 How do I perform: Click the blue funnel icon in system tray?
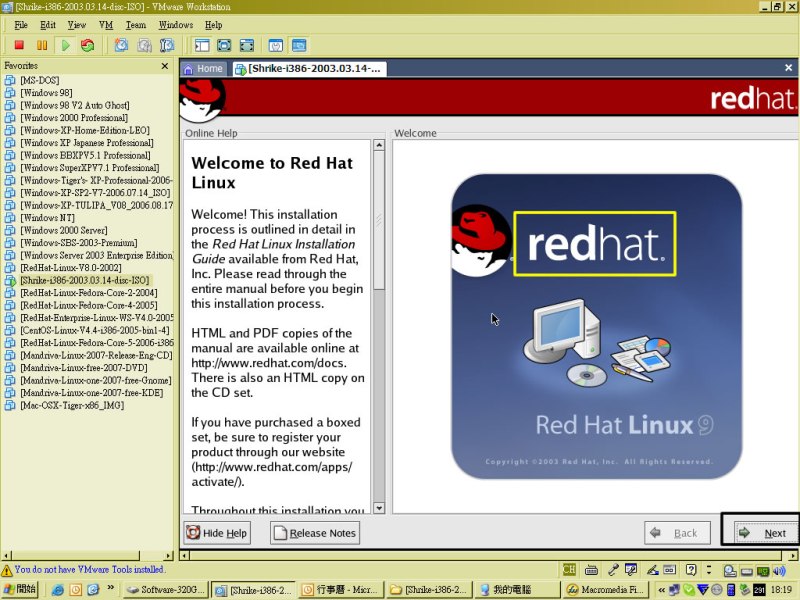click(703, 590)
